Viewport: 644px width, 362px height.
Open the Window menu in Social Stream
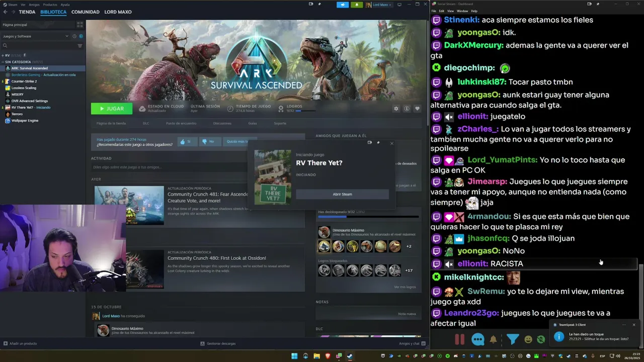462,11
